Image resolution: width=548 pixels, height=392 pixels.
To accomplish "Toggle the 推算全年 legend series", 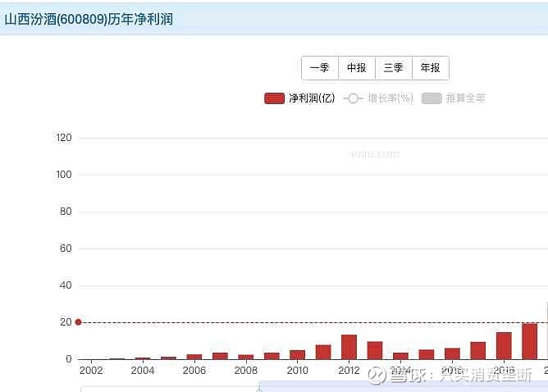I will click(454, 98).
